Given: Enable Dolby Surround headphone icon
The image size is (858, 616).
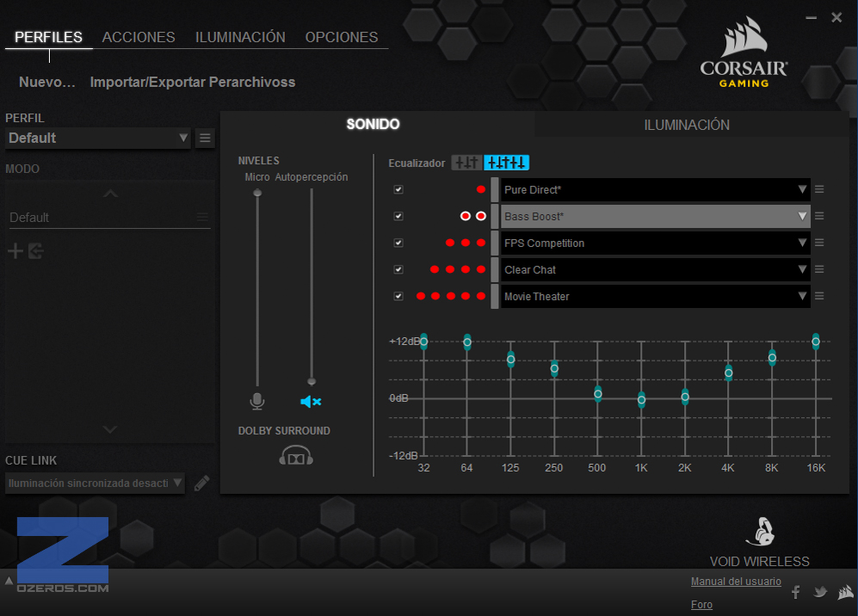Looking at the screenshot, I should (x=296, y=455).
